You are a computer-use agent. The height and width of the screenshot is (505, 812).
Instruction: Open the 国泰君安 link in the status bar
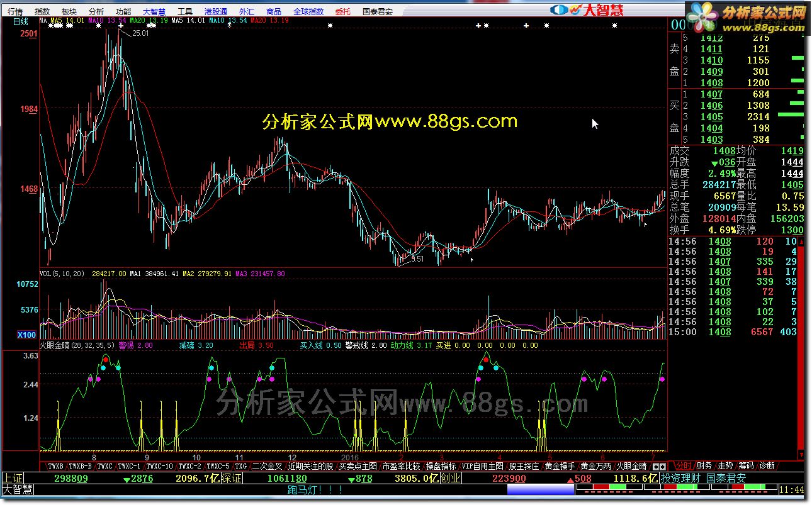pyautogui.click(x=725, y=478)
